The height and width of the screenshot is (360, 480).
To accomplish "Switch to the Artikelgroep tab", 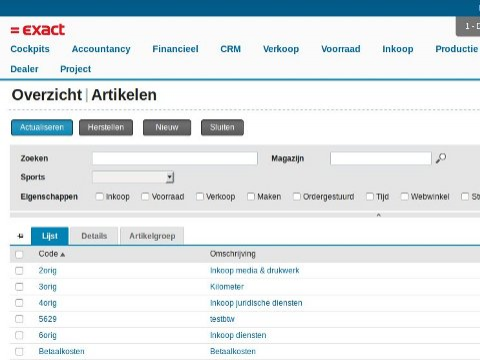I will [152, 236].
